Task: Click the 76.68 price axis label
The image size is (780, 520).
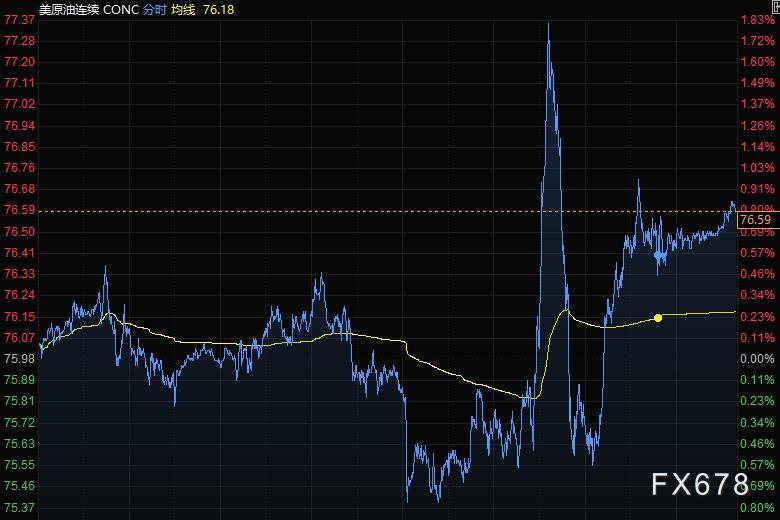Action: [19, 189]
